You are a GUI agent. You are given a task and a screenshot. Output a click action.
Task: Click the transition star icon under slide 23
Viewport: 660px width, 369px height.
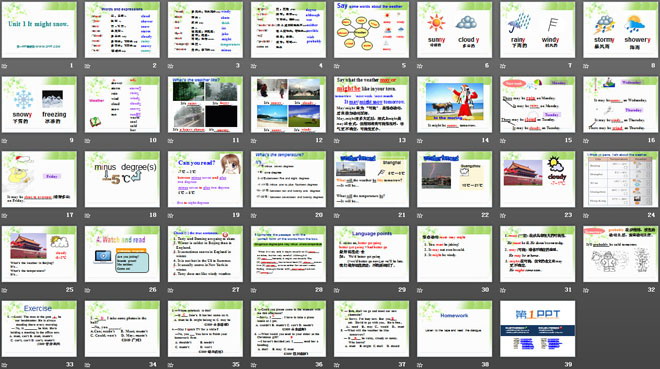click(503, 215)
